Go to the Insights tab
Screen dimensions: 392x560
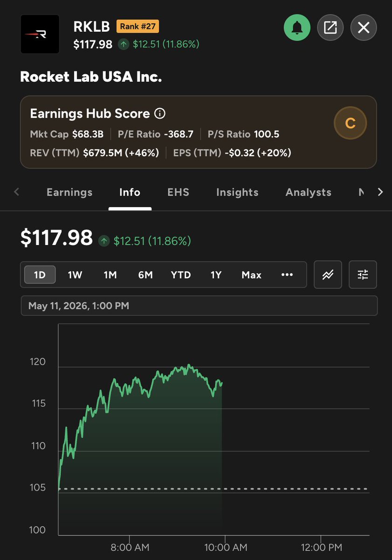click(237, 192)
